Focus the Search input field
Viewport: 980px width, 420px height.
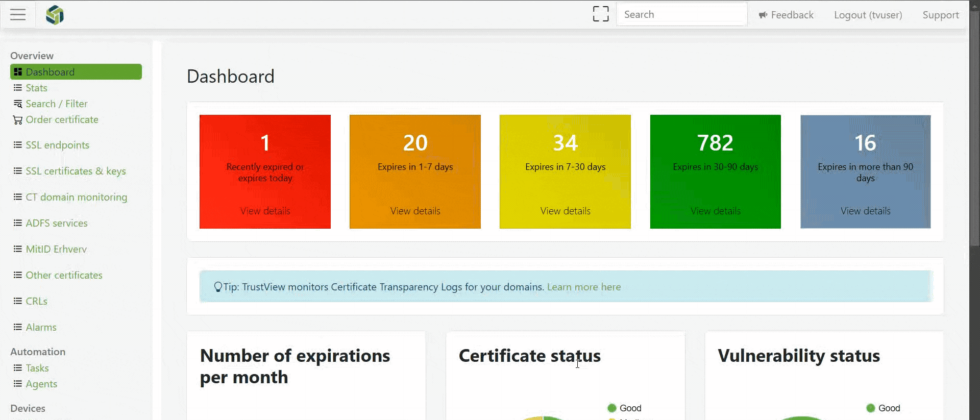click(682, 14)
